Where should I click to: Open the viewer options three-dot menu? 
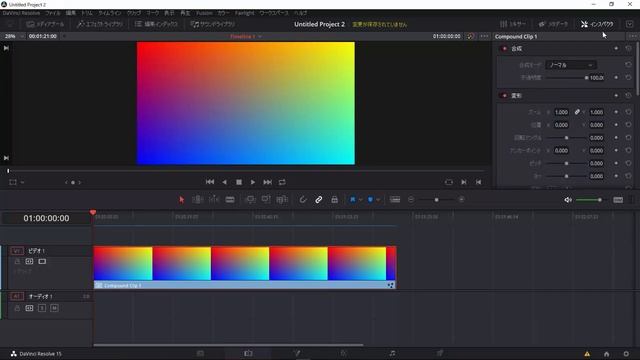(x=484, y=36)
